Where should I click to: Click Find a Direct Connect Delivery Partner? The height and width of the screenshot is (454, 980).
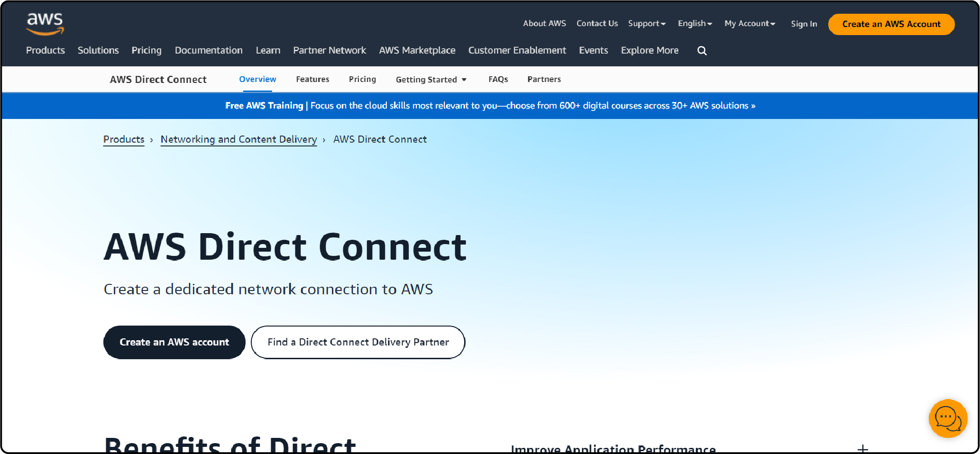click(358, 342)
